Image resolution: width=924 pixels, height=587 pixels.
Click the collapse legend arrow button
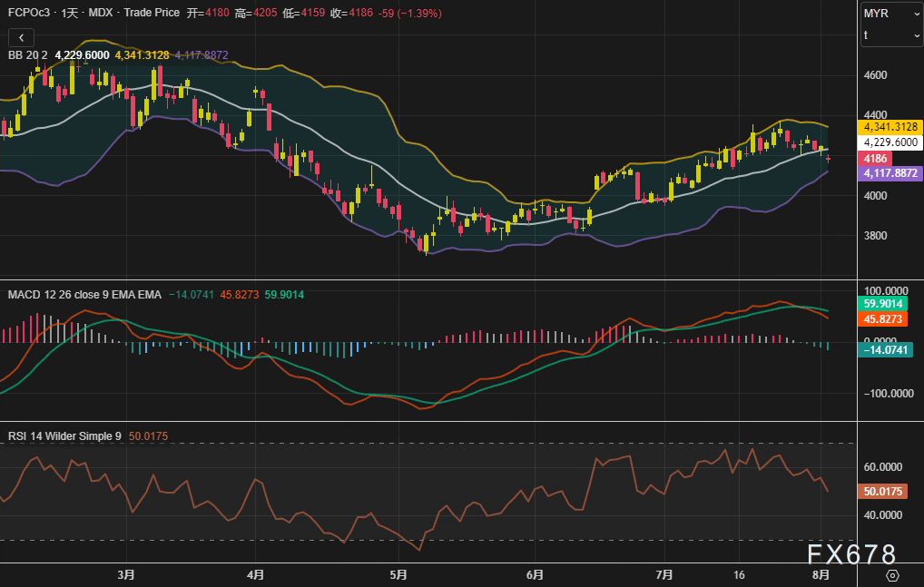click(x=21, y=37)
